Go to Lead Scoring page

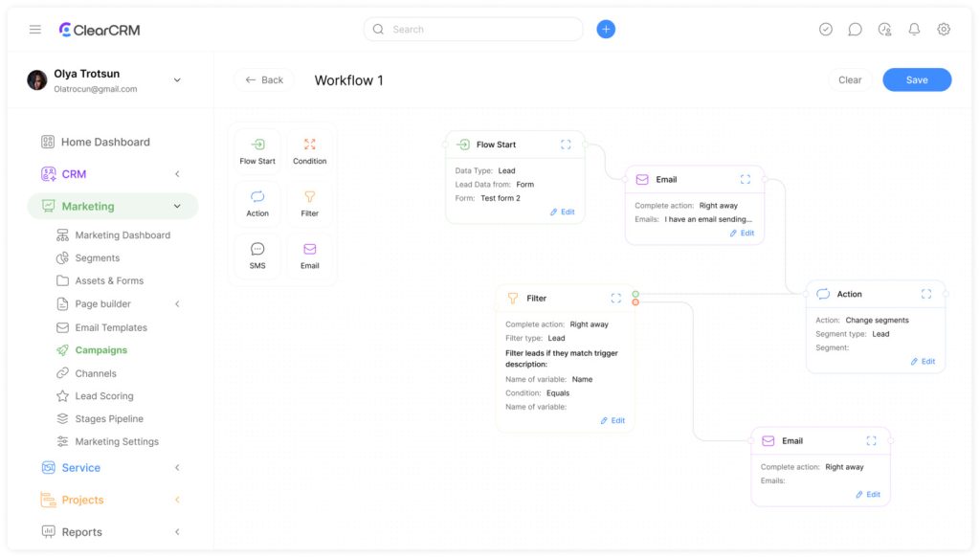(x=104, y=396)
